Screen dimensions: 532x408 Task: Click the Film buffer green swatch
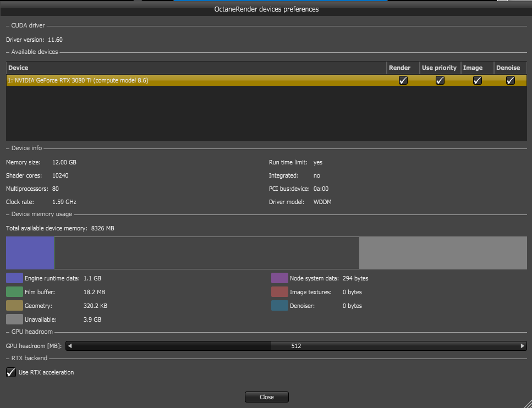(x=15, y=292)
